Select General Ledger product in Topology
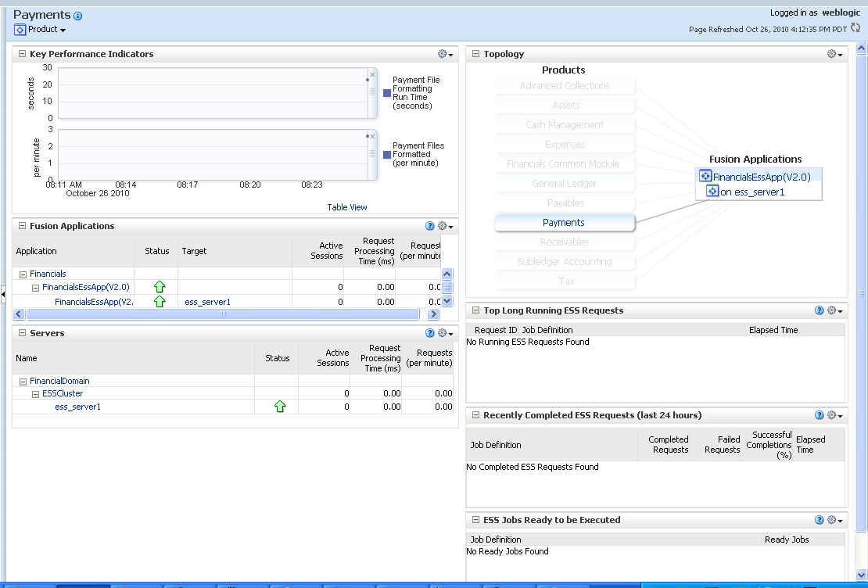This screenshot has height=588, width=868. tap(564, 183)
